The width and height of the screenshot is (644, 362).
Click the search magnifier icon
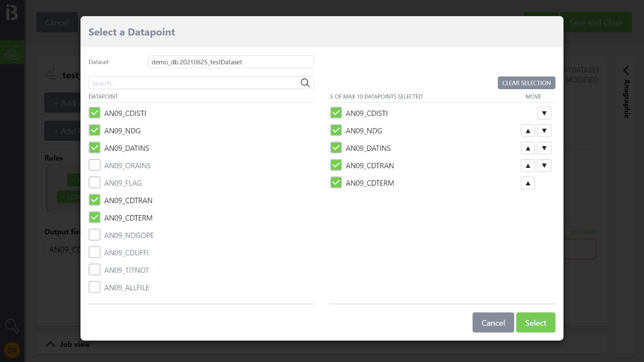305,83
